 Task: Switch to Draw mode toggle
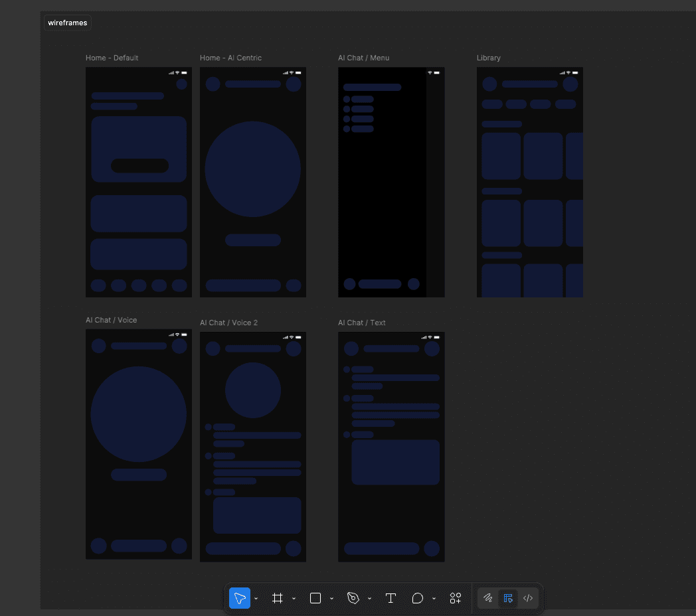(x=488, y=598)
